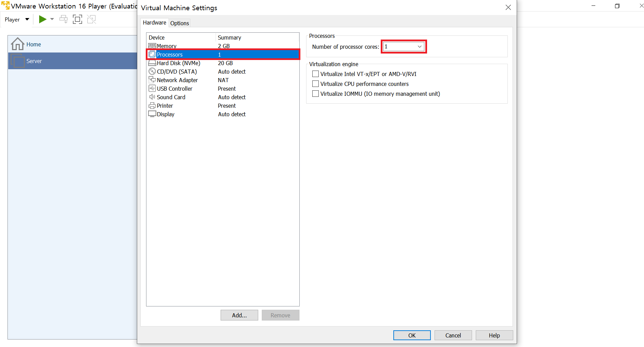The image size is (644, 347).
Task: Select the Display monitor icon
Action: pos(152,114)
